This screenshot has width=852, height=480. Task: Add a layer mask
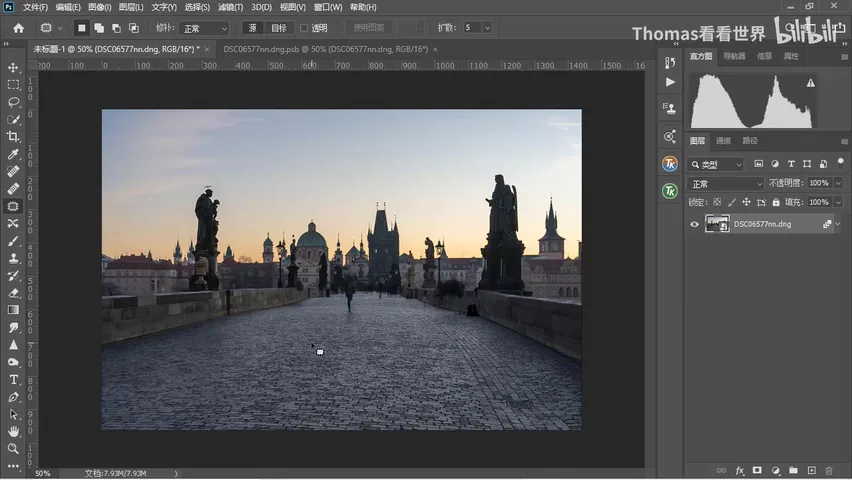click(757, 470)
